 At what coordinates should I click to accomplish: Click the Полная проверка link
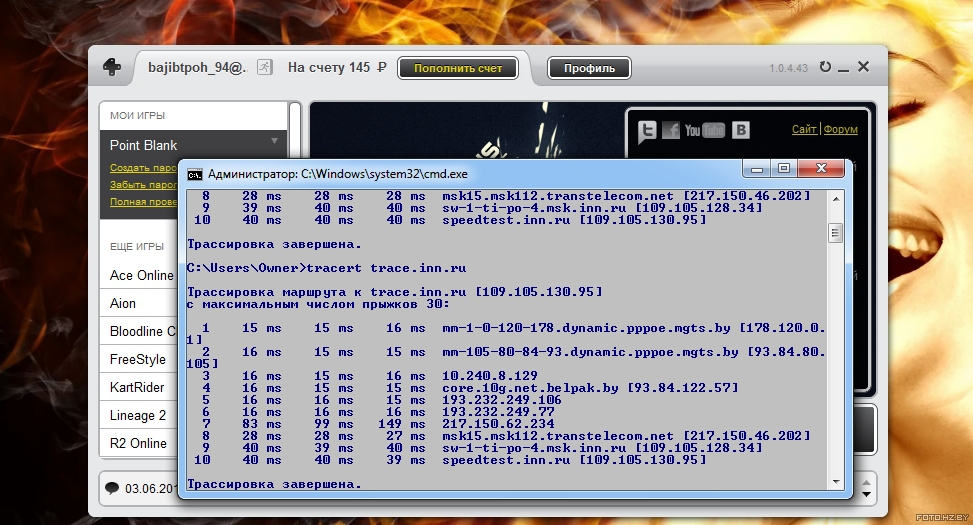point(143,201)
